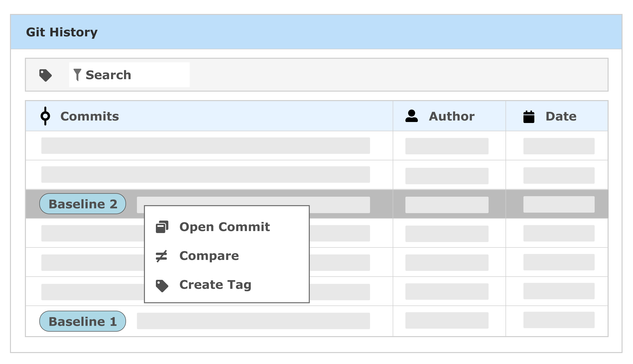Select Open Commit from the context menu
Screen dimensions: 633x364
tap(225, 227)
